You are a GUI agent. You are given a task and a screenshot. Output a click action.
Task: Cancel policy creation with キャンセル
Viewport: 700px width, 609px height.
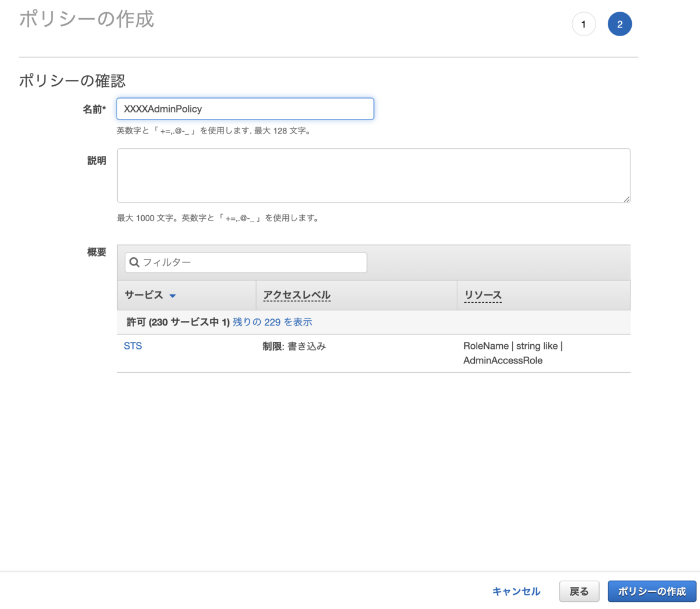[516, 591]
